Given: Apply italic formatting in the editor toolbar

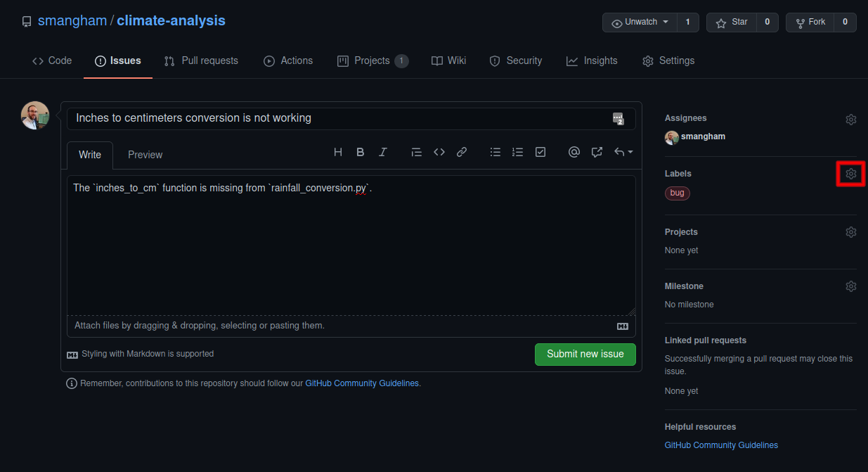Looking at the screenshot, I should point(383,152).
